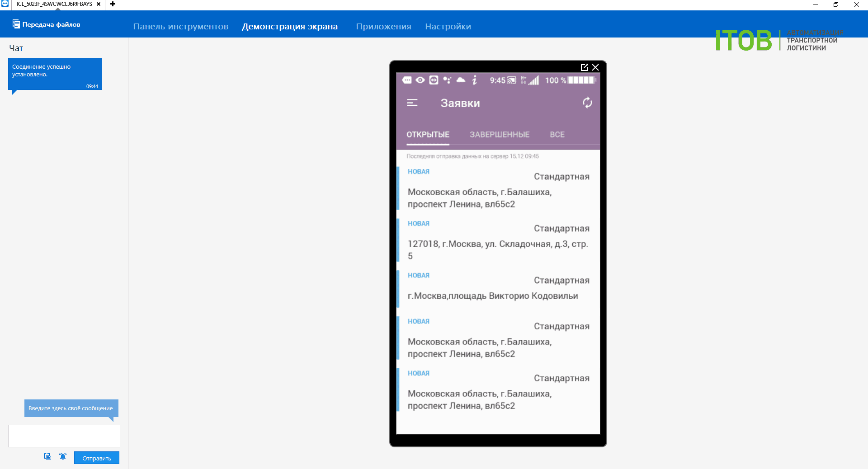Tap the dots notification icon in status bar
868x469 pixels.
coord(447,80)
